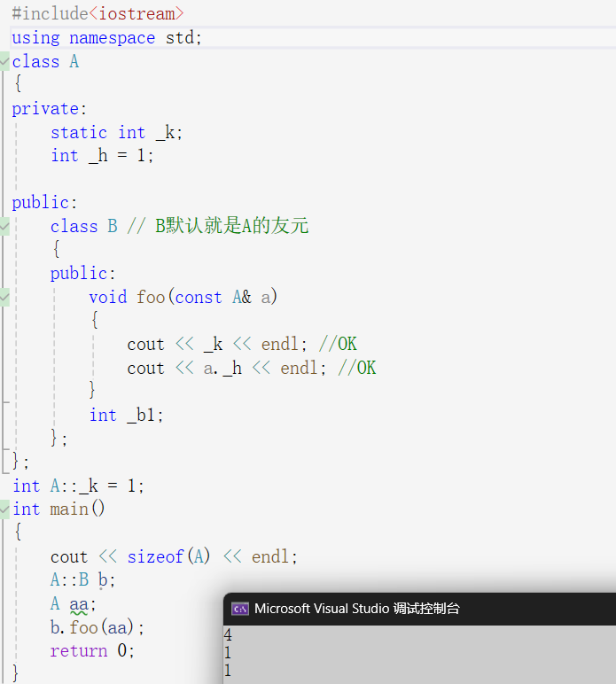The height and width of the screenshot is (684, 616).
Task: Click the 'A::B b;' declaration
Action: coord(83,580)
